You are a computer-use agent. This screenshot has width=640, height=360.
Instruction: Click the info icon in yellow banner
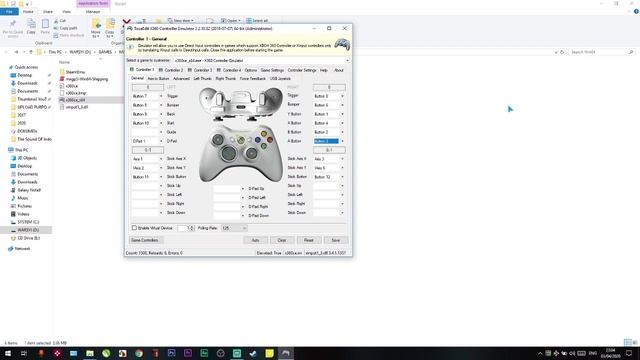coord(131,47)
